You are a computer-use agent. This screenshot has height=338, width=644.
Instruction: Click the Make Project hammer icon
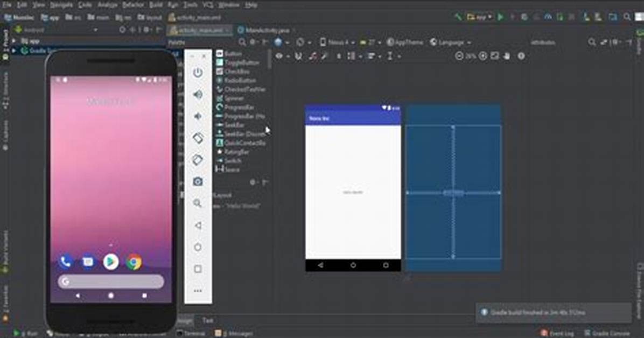pyautogui.click(x=458, y=17)
